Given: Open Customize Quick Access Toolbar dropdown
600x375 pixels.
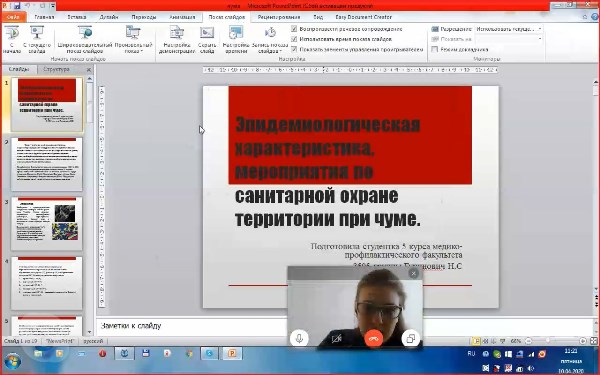Looking at the screenshot, I should tap(53, 6).
